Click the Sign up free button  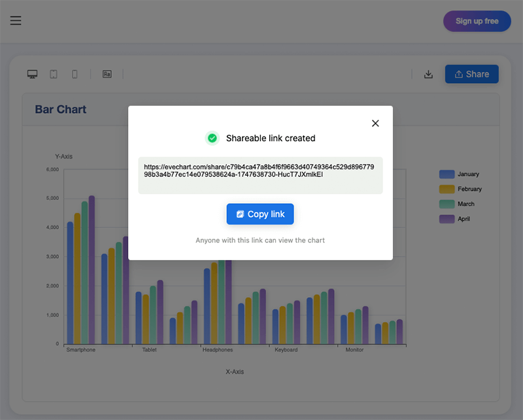click(x=477, y=21)
